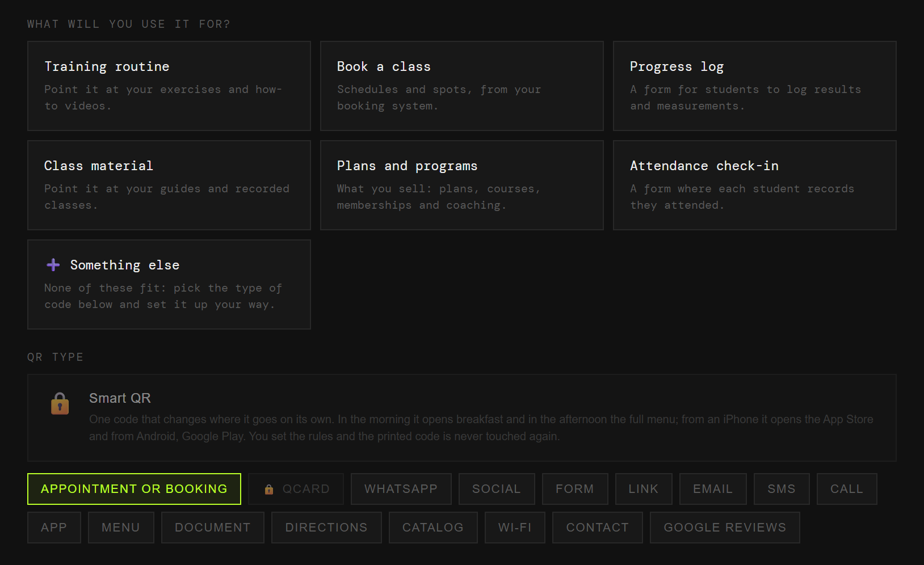The height and width of the screenshot is (565, 924).
Task: Select the Social QR type
Action: click(x=497, y=489)
